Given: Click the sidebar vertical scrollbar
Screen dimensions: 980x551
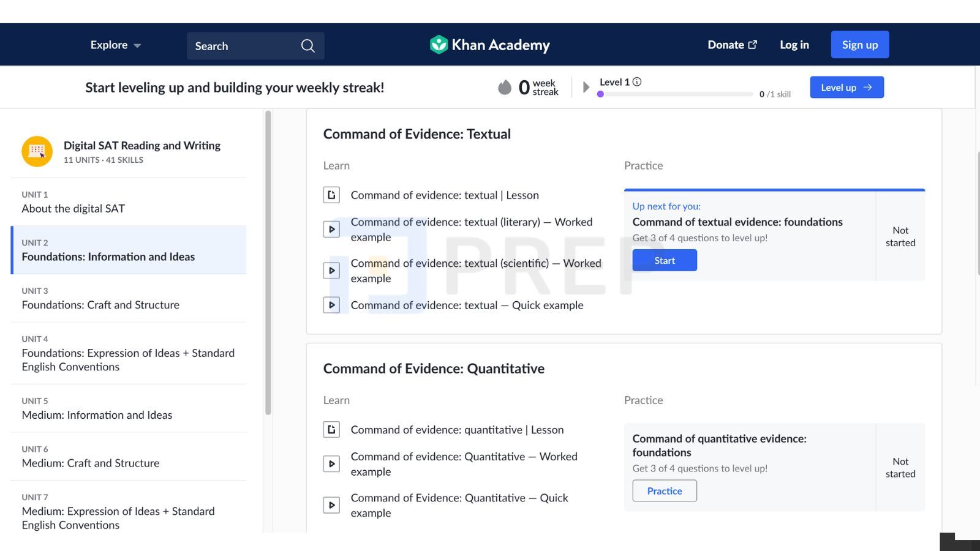Looking at the screenshot, I should pyautogui.click(x=268, y=263).
